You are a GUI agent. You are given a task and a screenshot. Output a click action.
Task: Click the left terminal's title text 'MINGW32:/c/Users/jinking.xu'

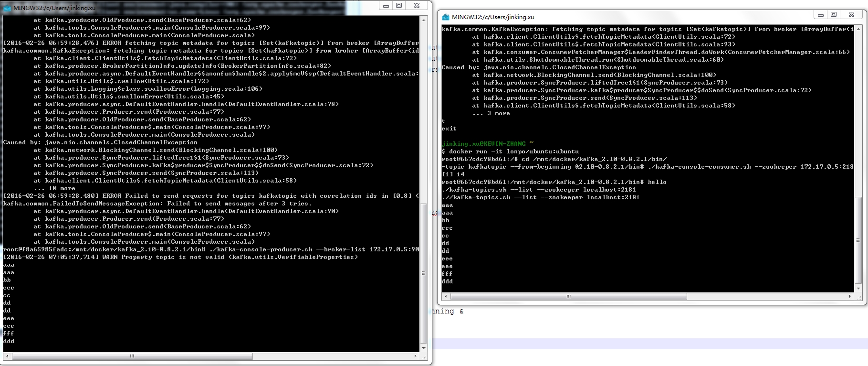tap(54, 8)
